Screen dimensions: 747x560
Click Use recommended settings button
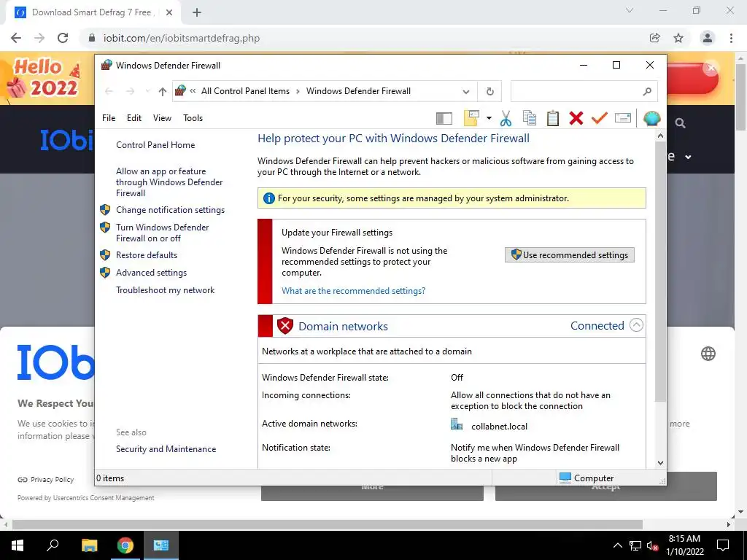coord(569,254)
